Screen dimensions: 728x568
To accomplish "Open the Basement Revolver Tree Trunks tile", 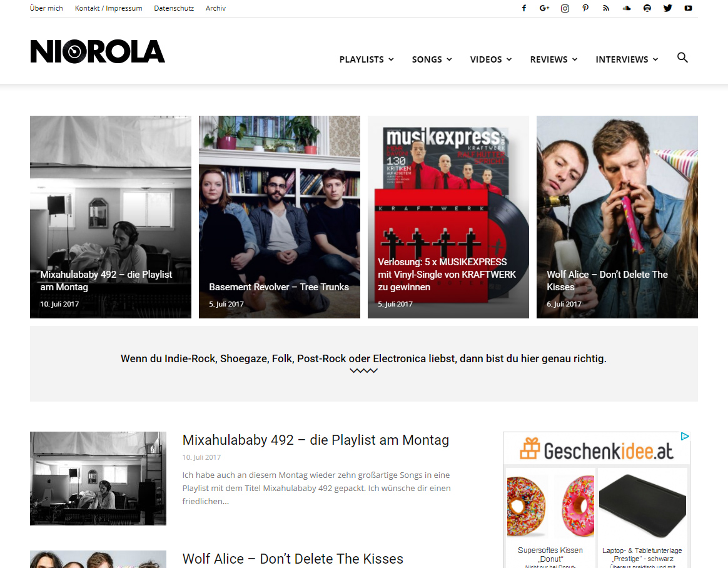I will (280, 217).
